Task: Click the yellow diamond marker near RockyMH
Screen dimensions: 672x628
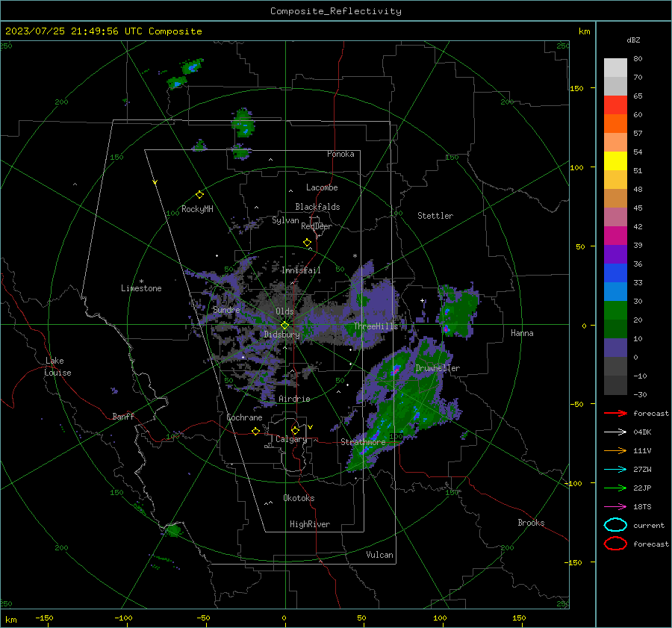Action: tap(199, 195)
